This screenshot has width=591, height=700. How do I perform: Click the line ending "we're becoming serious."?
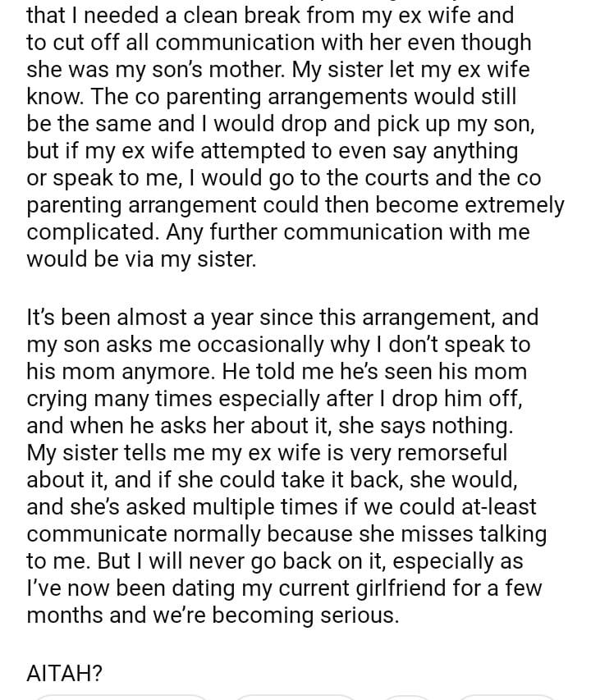(213, 615)
